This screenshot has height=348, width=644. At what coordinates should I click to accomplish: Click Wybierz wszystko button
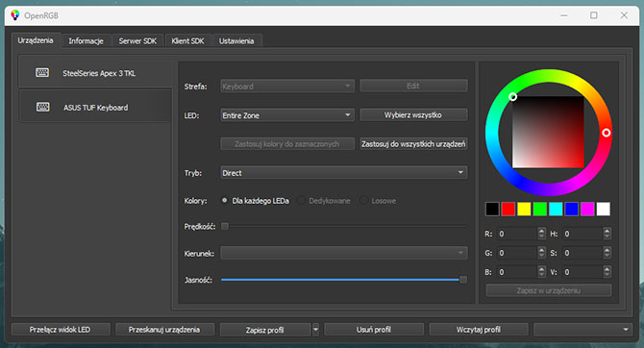point(413,114)
